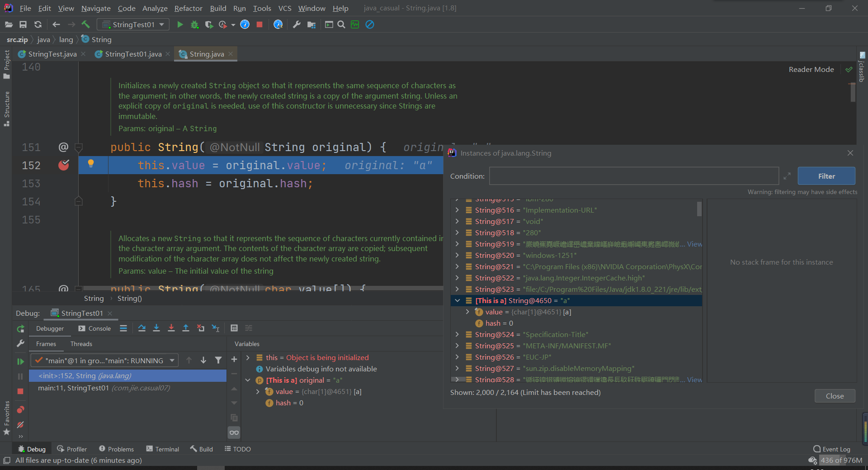Open Evaluate Expression calculator icon
Image resolution: width=868 pixels, height=470 pixels.
(234, 328)
